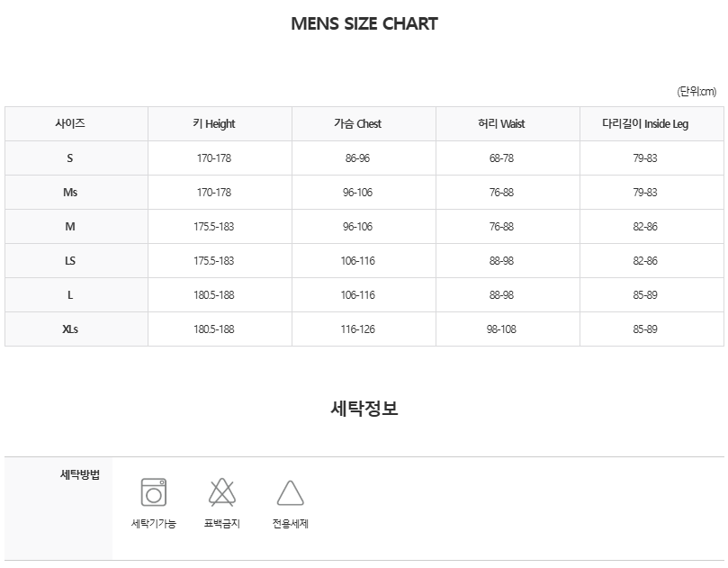Image resolution: width=728 pixels, height=568 pixels.
Task: Click the plain triangle detergent icon
Action: [x=290, y=493]
